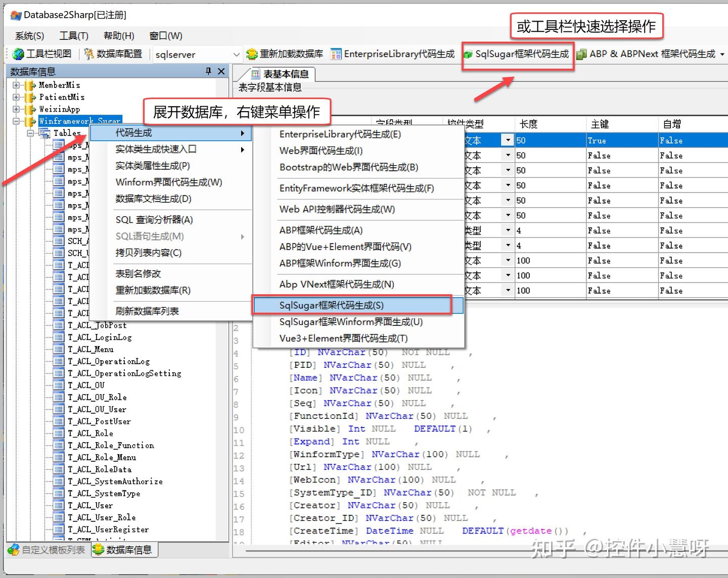Open the 控件类型 dropdown on the selected row
This screenshot has width=728, height=578.
[x=508, y=140]
